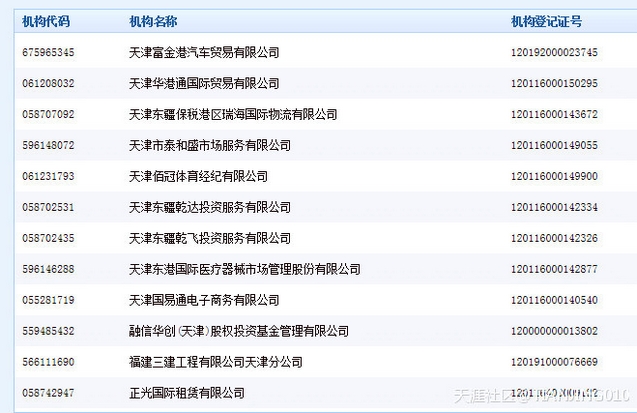Select 福建三建工程有限公司天津分公司 company name
Viewport: 637px width, 413px height.
click(216, 362)
